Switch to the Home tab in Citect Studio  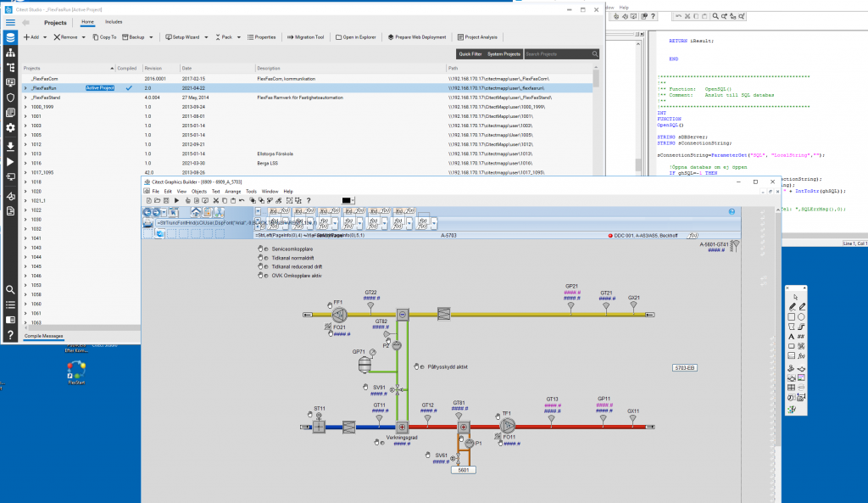(87, 22)
